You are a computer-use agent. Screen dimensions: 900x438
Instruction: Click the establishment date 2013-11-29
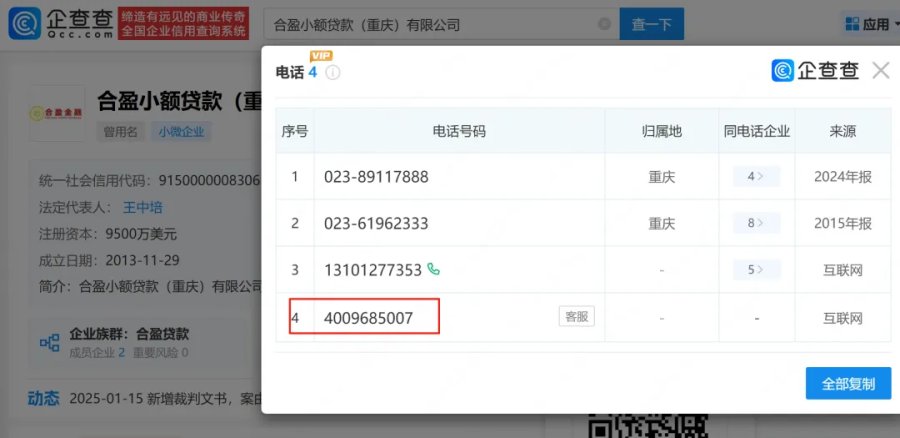tap(142, 260)
